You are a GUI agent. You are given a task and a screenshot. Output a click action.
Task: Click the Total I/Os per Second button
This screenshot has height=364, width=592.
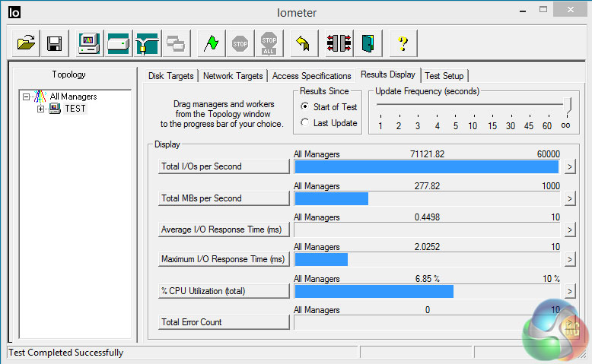click(224, 166)
